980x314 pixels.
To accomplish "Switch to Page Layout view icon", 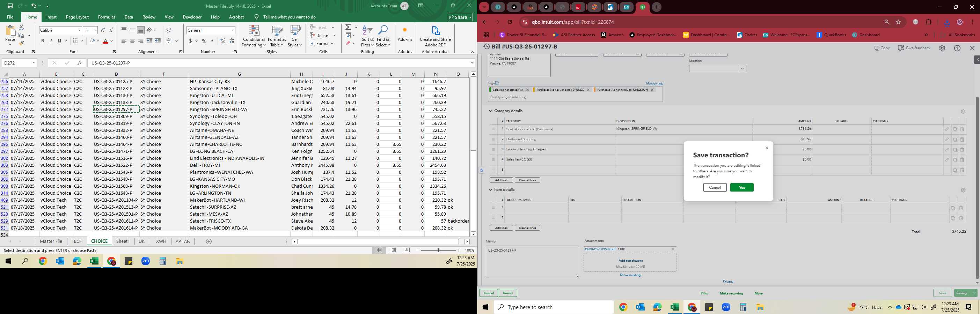I will coord(393,250).
